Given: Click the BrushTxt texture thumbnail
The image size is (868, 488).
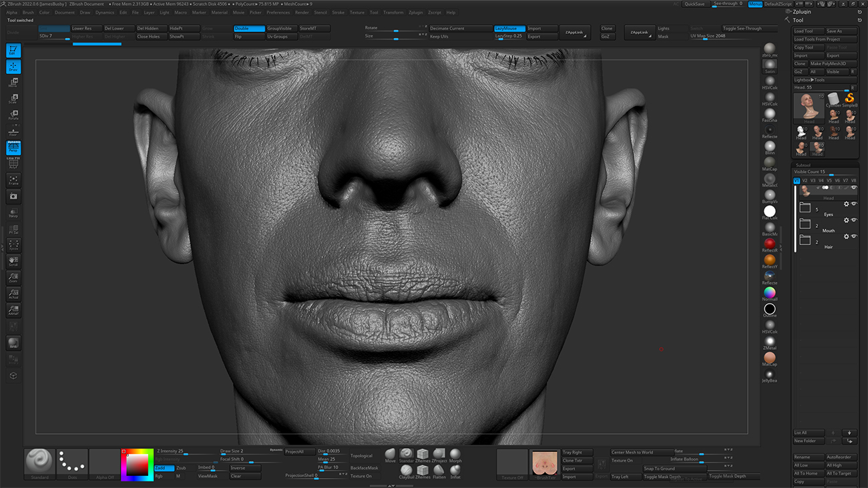Looking at the screenshot, I should 544,463.
